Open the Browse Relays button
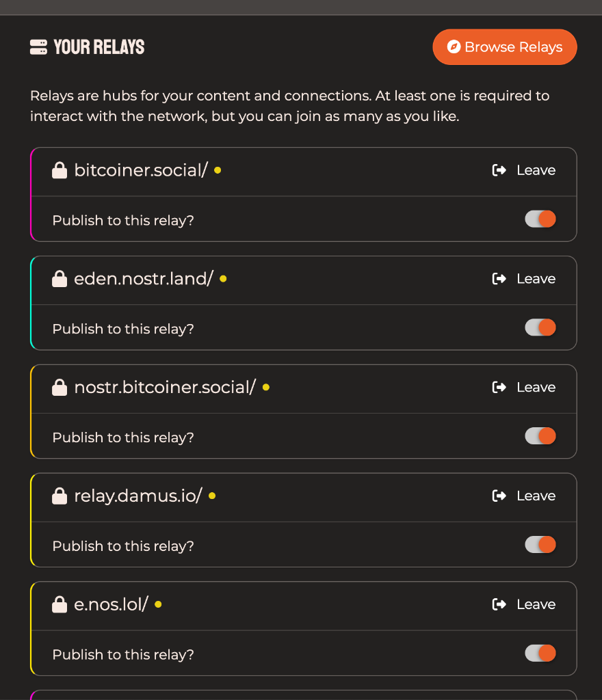The image size is (602, 700). pos(505,47)
